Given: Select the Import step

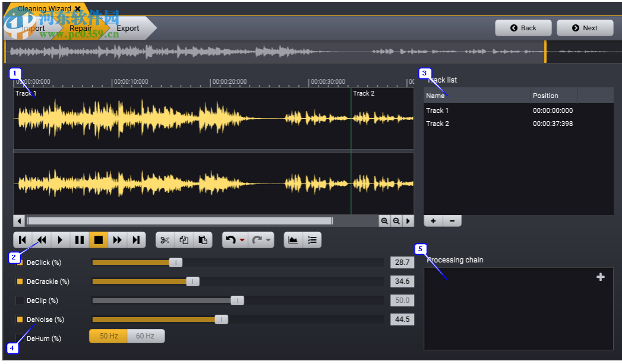Looking at the screenshot, I should pyautogui.click(x=34, y=28).
